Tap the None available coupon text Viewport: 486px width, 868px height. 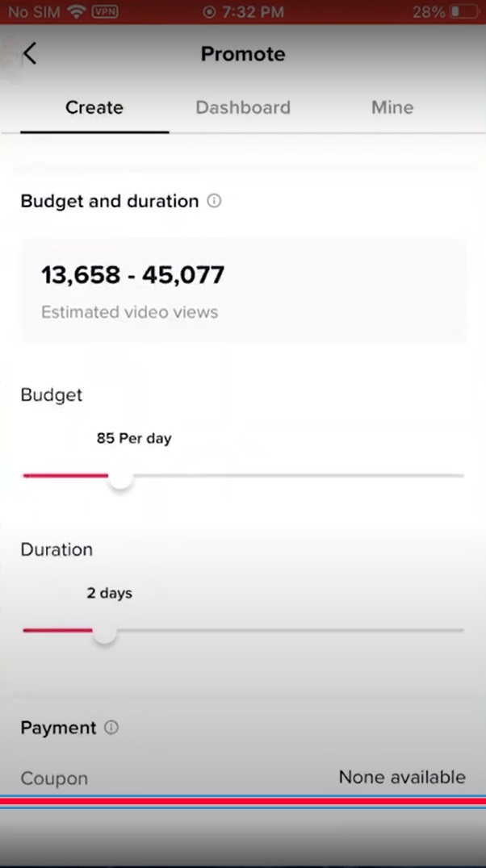click(402, 778)
